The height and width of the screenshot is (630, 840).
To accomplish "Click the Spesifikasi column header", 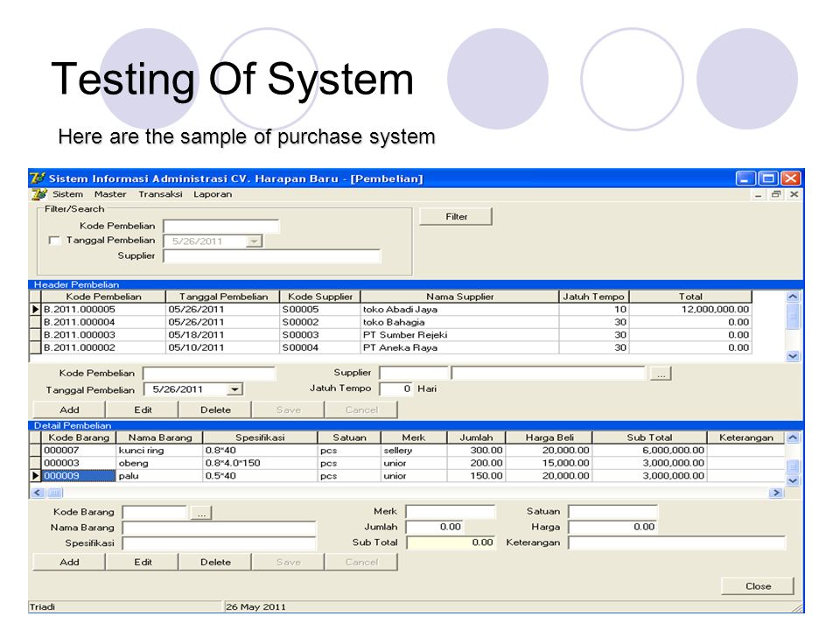I will [260, 437].
